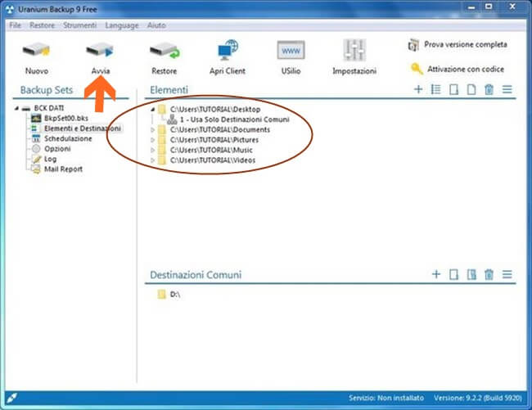The height and width of the screenshot is (410, 532).
Task: Select C:\Users\TUTORIAL\Desktop item
Action: coord(215,110)
